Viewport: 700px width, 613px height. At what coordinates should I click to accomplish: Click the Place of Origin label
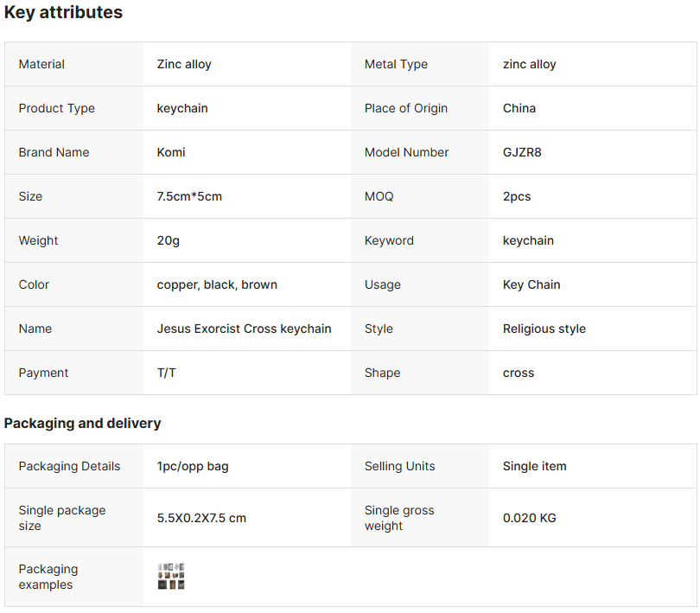406,109
